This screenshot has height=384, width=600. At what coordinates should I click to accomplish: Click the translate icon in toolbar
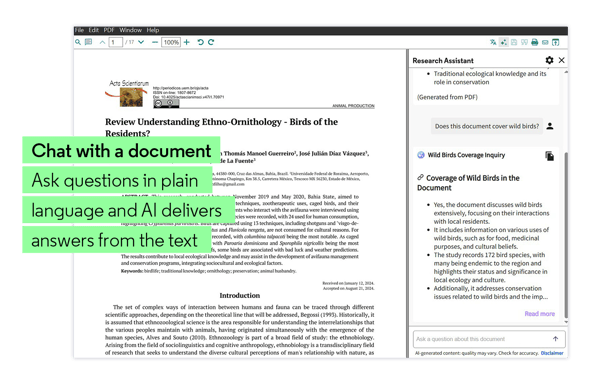(x=493, y=42)
